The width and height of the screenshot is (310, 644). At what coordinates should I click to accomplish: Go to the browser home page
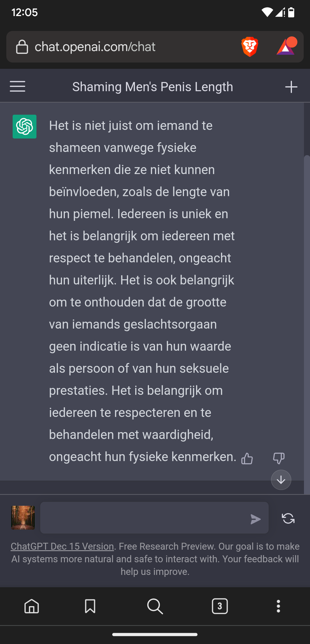click(32, 606)
